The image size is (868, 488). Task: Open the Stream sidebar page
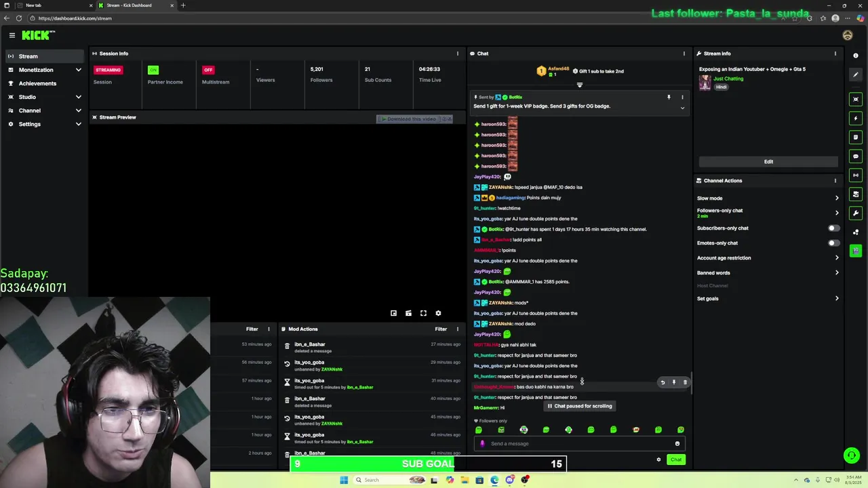(x=44, y=56)
